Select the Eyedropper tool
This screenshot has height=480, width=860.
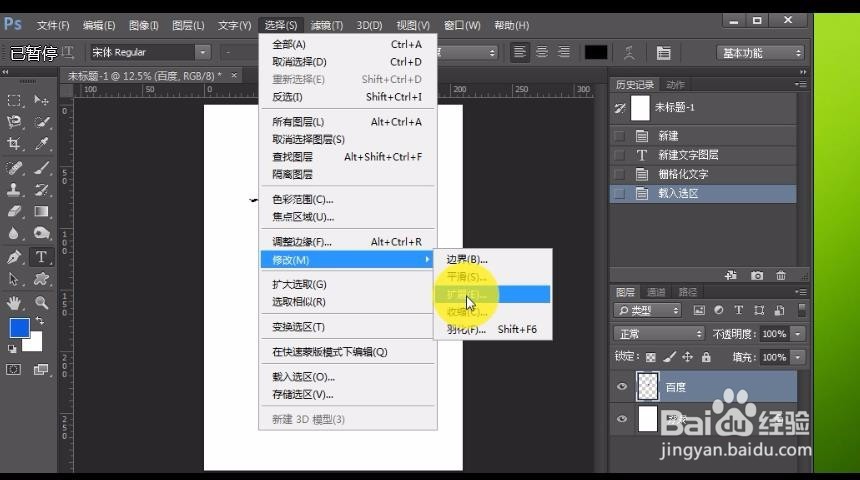(41, 144)
